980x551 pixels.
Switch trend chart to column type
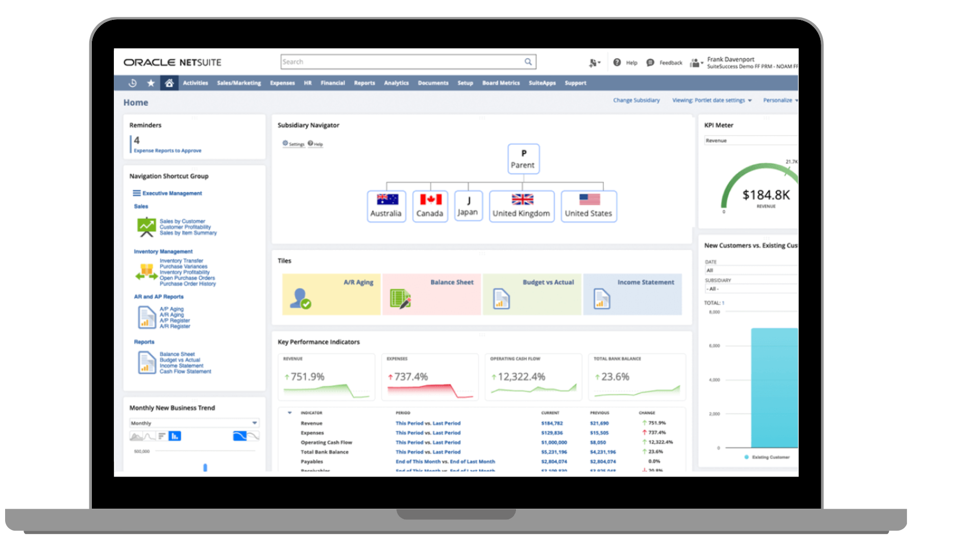175,436
